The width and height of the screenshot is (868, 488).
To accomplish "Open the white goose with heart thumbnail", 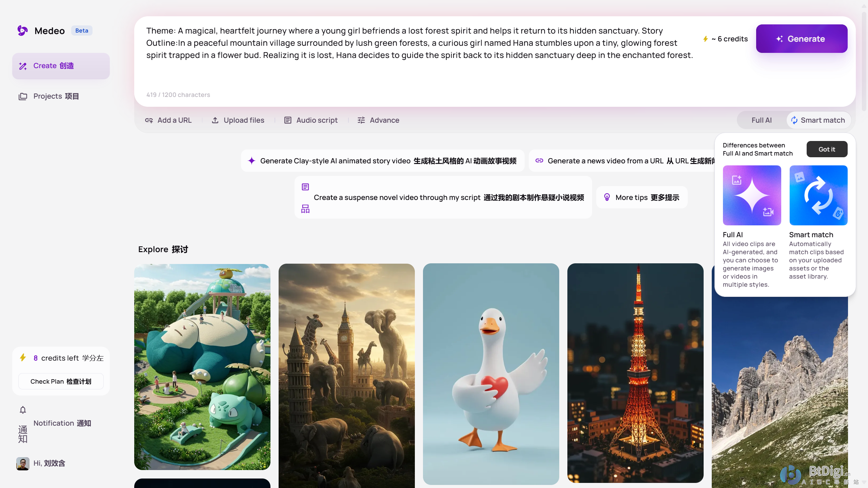I will click(491, 374).
